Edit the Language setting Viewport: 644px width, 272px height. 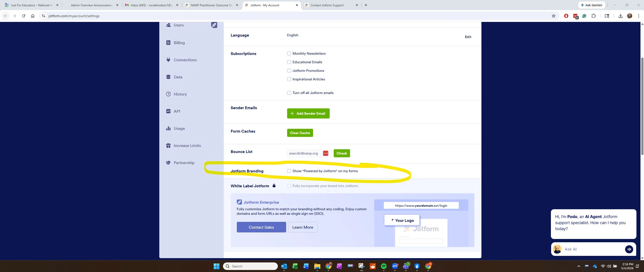pyautogui.click(x=468, y=37)
